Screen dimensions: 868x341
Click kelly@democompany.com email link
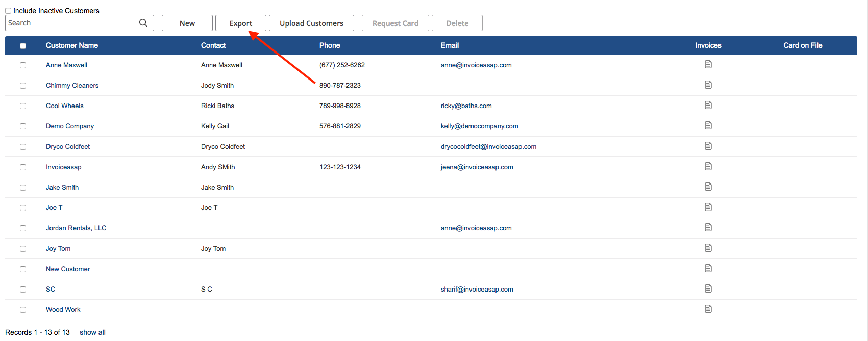point(480,126)
